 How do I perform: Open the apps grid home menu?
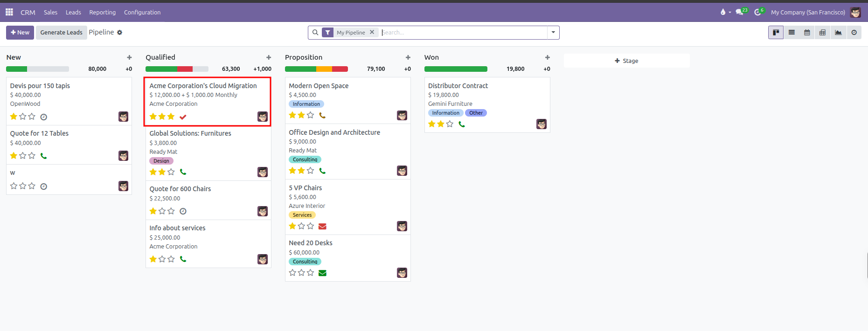click(9, 12)
